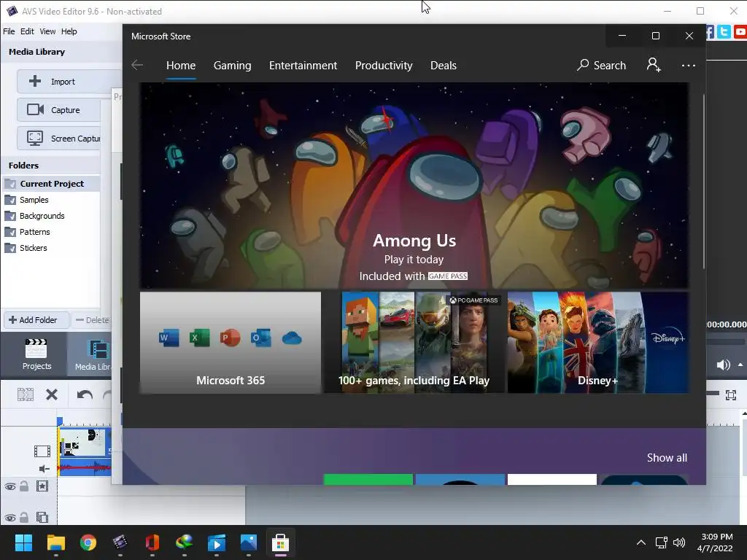Click Show all link in Store
This screenshot has width=747, height=560.
[667, 458]
